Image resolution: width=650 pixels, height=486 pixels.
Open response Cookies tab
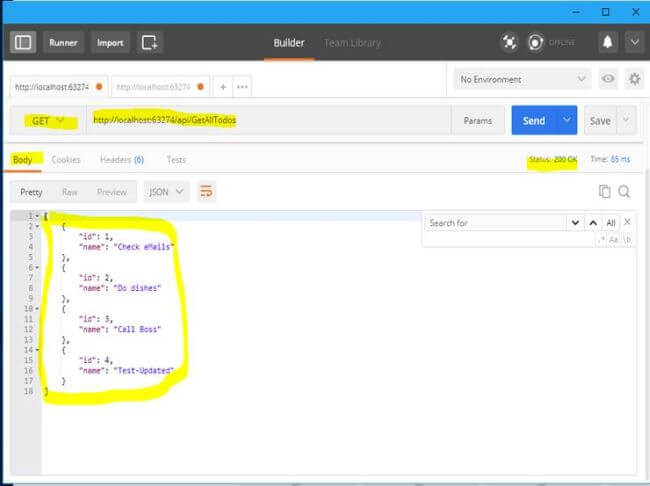(x=66, y=160)
